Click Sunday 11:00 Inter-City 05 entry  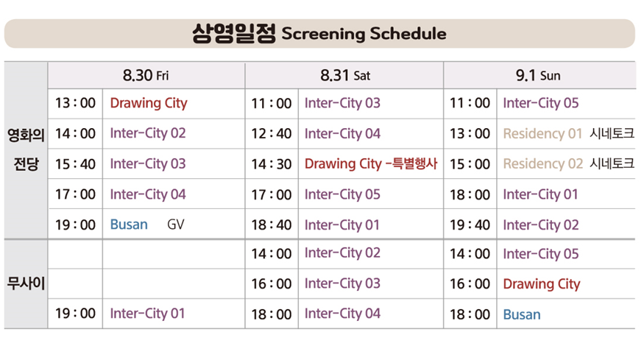[541, 103]
